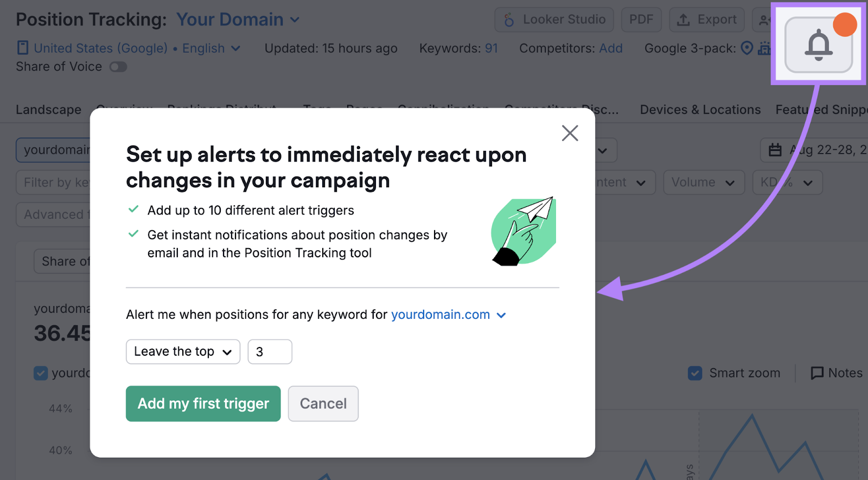Image resolution: width=868 pixels, height=480 pixels.
Task: Switch to the Landscape tab
Action: (48, 110)
